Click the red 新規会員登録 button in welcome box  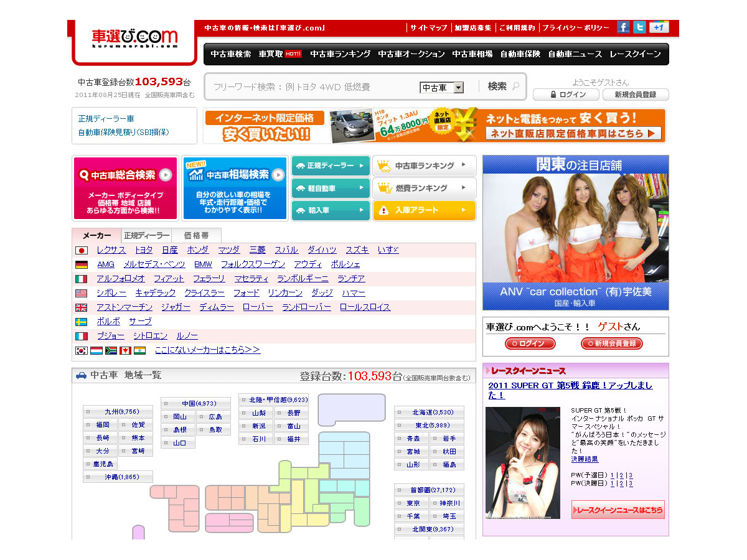(612, 343)
